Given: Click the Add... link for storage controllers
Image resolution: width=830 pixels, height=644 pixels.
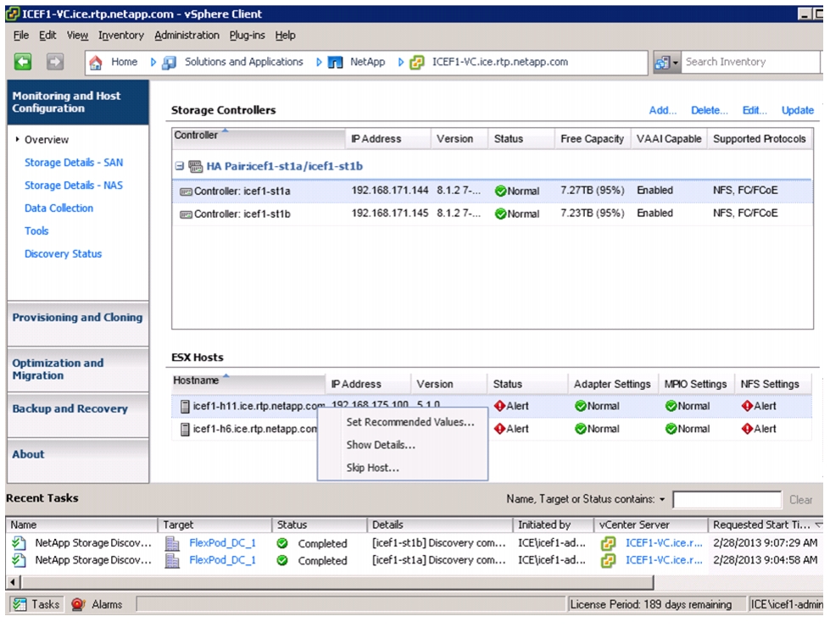Looking at the screenshot, I should point(663,111).
